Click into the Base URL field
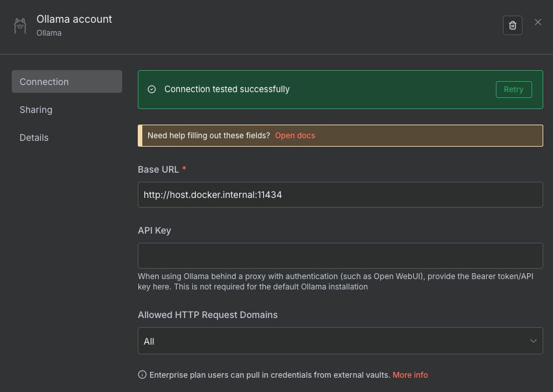This screenshot has width=553, height=392. pos(339,195)
